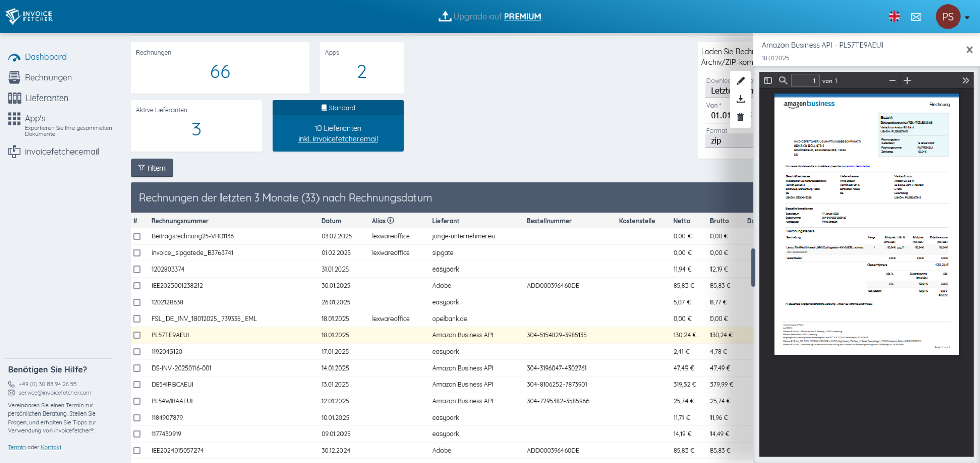Tick the checkbox for invoice DE54IRBCAEUI
980x463 pixels.
point(137,385)
